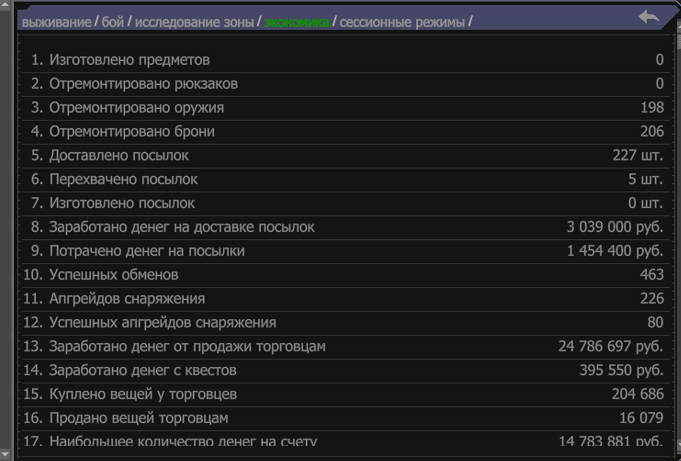Click value 395 550 руб. for quests
681x461 pixels.
coord(620,370)
